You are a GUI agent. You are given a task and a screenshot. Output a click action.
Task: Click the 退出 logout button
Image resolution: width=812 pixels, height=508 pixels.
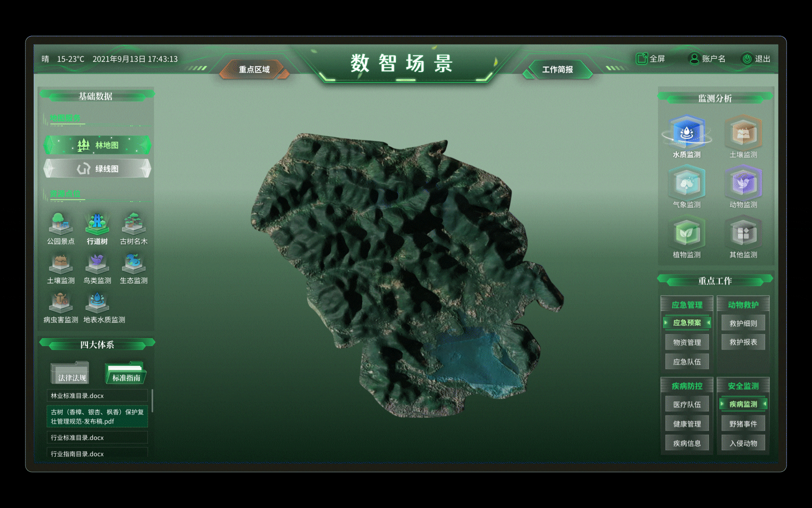coord(757,59)
